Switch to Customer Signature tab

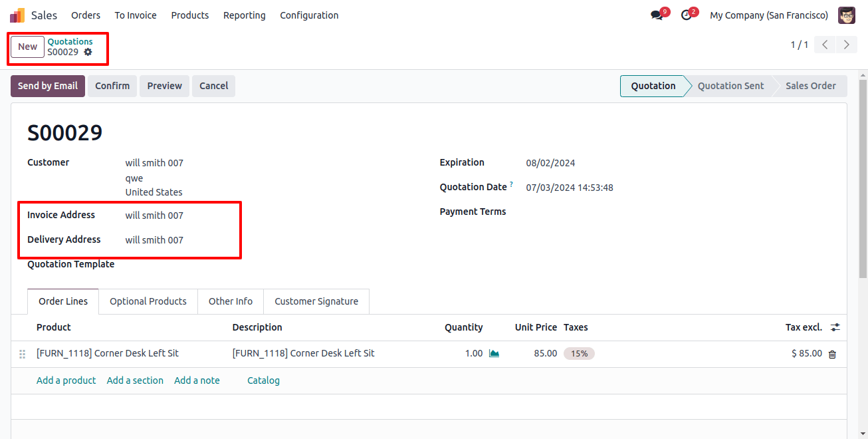coord(316,301)
